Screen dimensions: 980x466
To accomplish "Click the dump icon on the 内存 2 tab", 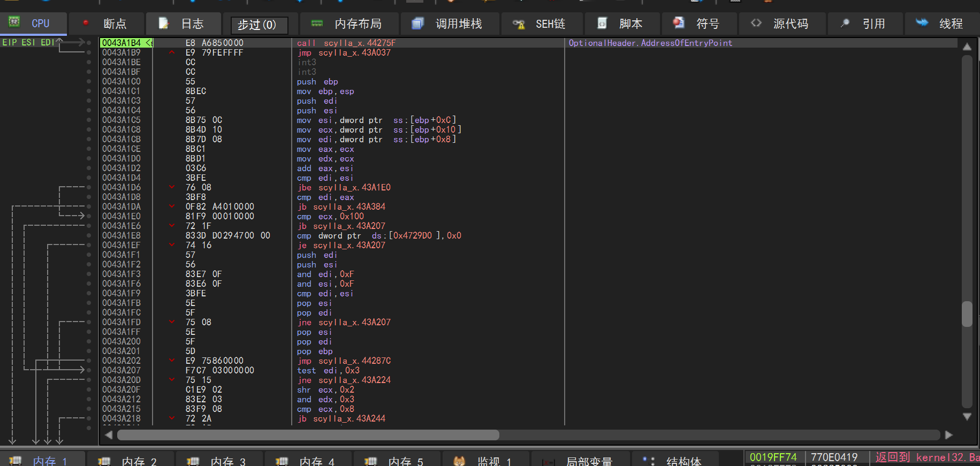I will (x=104, y=461).
